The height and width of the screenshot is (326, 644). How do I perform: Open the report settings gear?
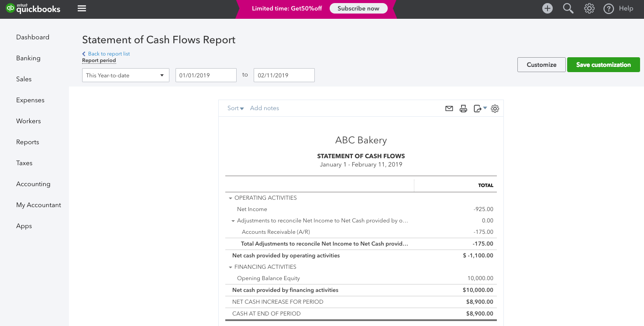coord(495,108)
